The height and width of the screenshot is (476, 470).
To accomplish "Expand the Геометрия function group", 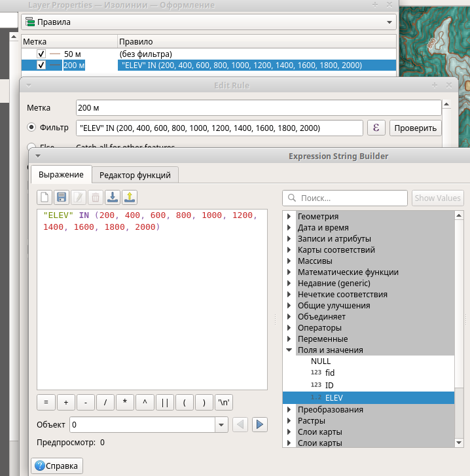I will pos(289,217).
